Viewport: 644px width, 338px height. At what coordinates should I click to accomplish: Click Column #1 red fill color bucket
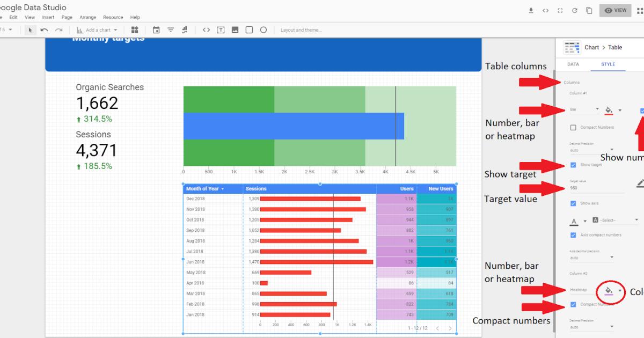(x=609, y=110)
